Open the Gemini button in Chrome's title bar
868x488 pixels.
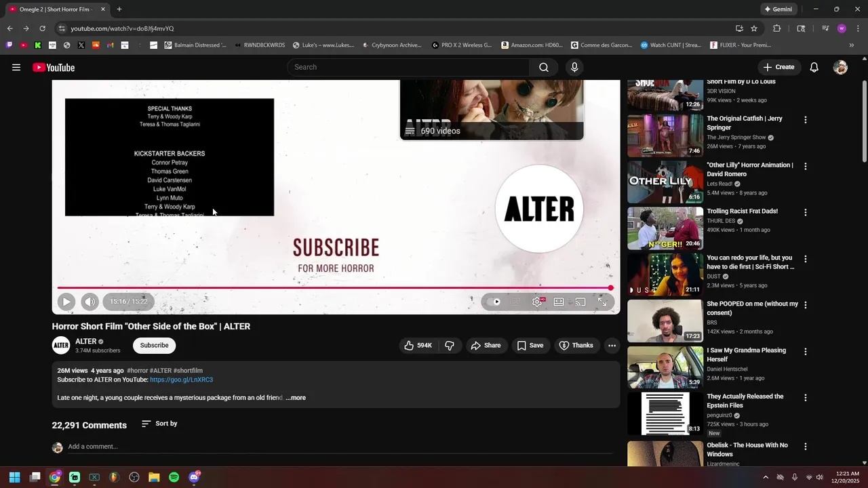[778, 9]
